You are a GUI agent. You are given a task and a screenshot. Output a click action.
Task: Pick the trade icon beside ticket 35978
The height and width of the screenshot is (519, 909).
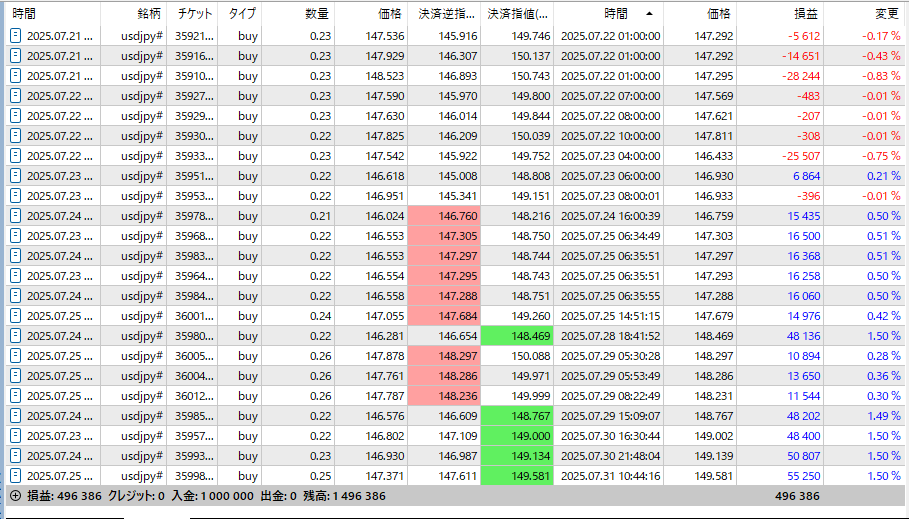[x=16, y=216]
